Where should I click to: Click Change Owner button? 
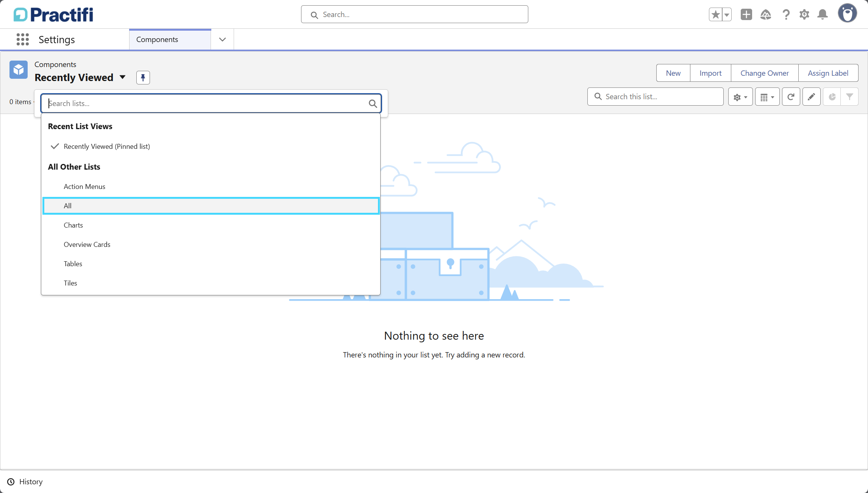point(765,73)
